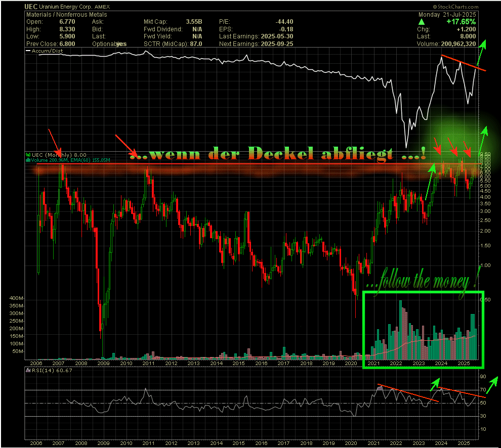Click the 50M volume axis label

(18, 351)
